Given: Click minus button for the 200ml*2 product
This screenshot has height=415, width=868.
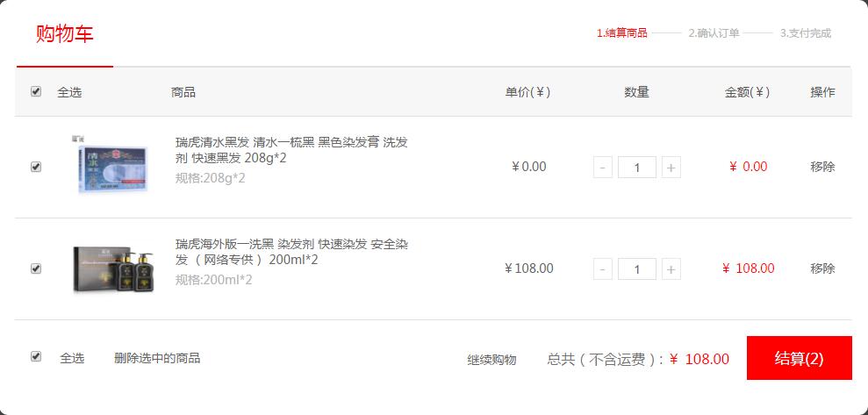Looking at the screenshot, I should (x=603, y=269).
